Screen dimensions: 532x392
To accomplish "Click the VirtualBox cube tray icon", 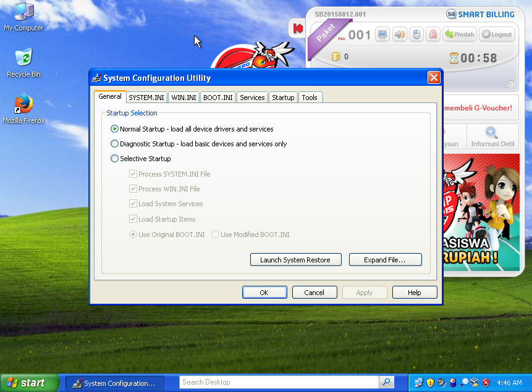I will pyautogui.click(x=475, y=383).
